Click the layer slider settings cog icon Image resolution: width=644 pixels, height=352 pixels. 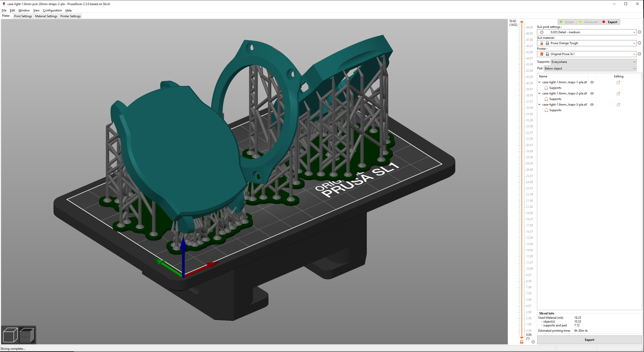click(533, 342)
